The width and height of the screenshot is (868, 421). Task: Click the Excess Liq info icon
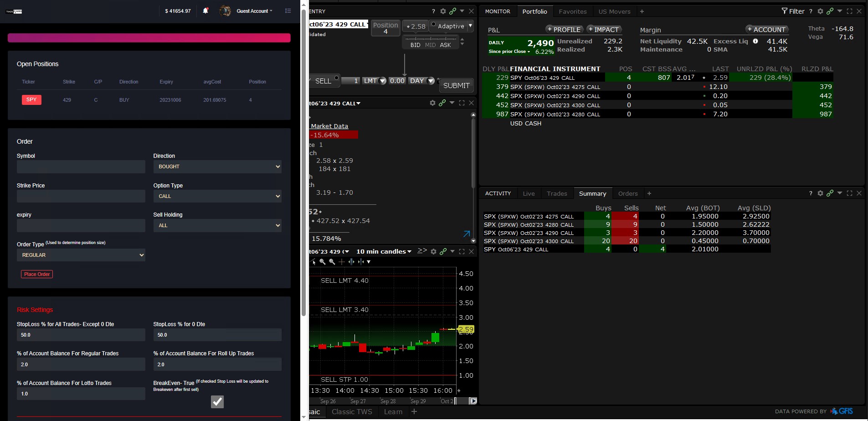[755, 41]
